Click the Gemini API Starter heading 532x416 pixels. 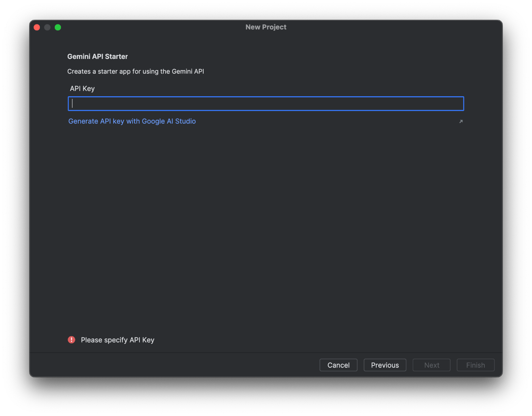pos(97,56)
